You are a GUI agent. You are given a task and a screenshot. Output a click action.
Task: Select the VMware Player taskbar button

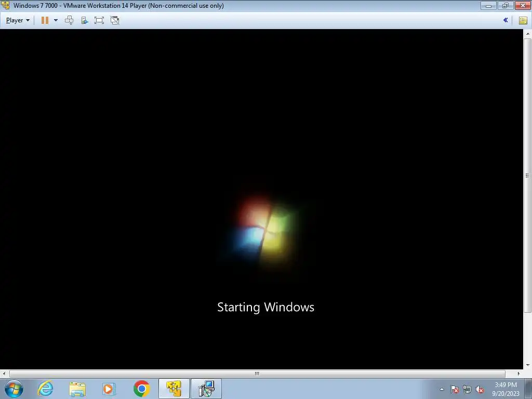(x=174, y=389)
